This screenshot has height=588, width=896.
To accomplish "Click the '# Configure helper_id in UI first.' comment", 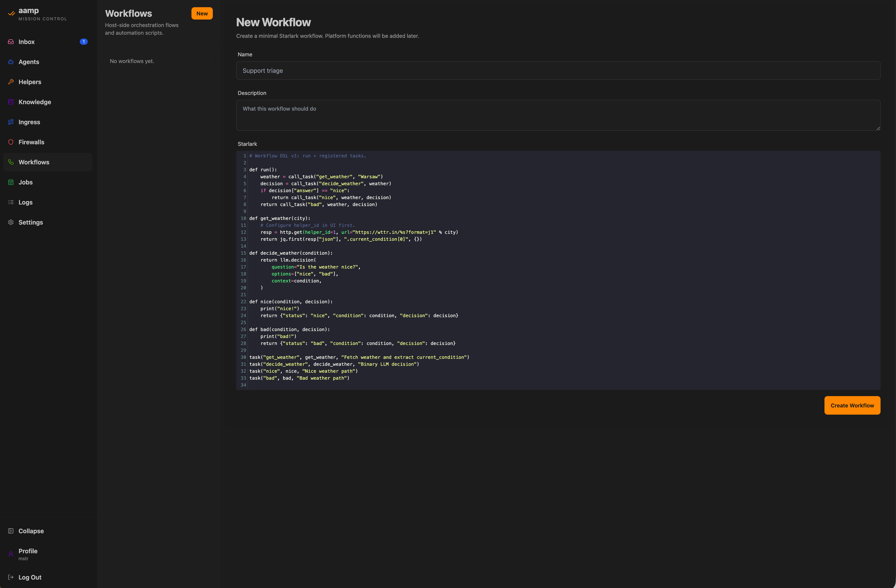I will click(308, 225).
